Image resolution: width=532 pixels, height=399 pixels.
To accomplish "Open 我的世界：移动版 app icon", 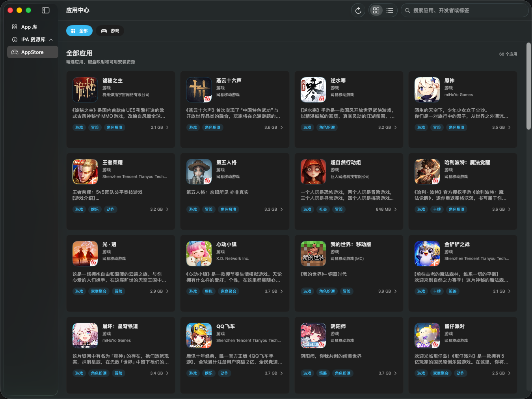I will 313,254.
